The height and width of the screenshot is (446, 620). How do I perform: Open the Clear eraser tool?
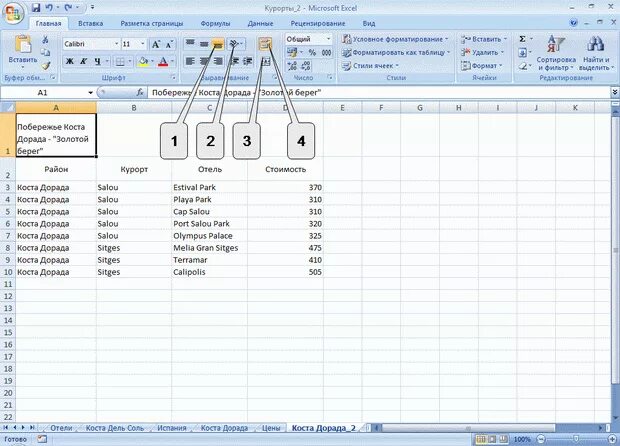[x=522, y=65]
